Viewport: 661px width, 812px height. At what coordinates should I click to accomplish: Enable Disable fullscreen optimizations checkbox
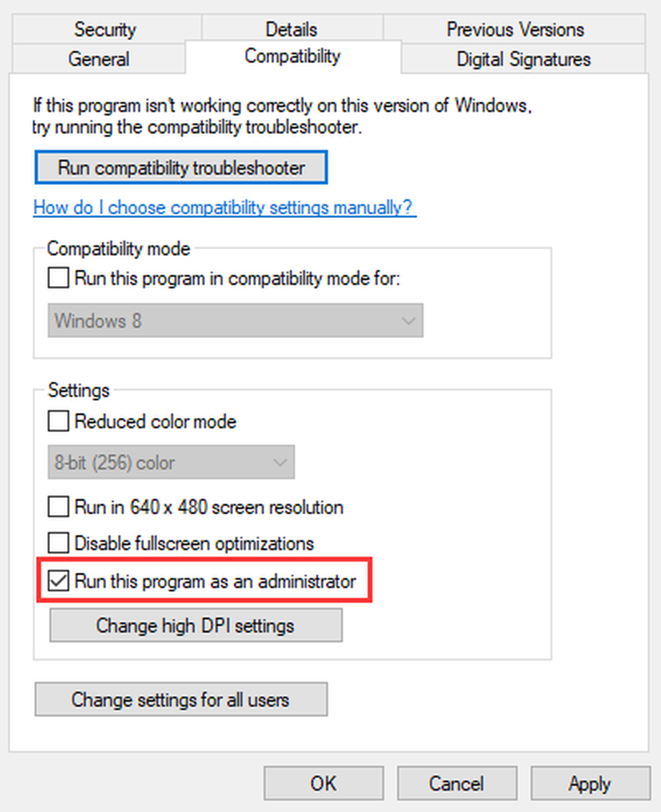[x=58, y=543]
